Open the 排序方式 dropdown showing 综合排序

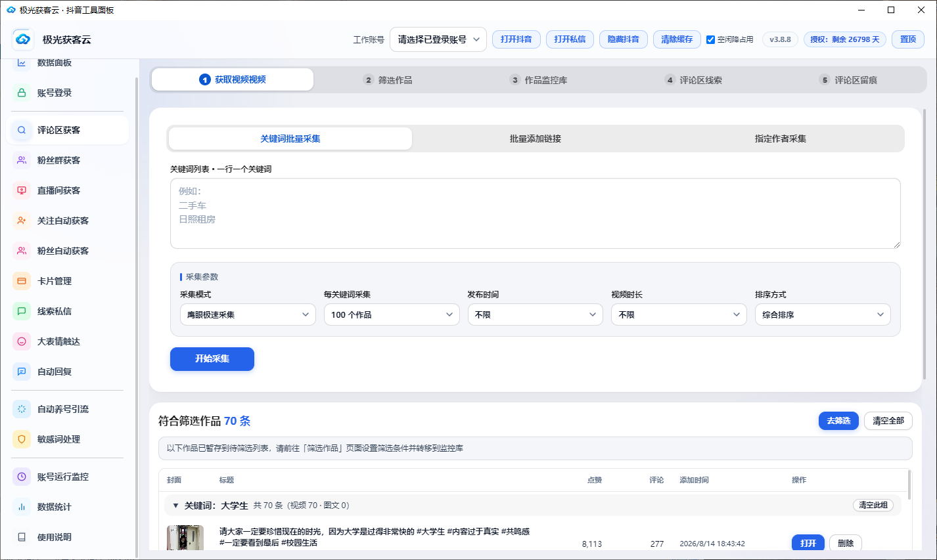click(x=823, y=314)
